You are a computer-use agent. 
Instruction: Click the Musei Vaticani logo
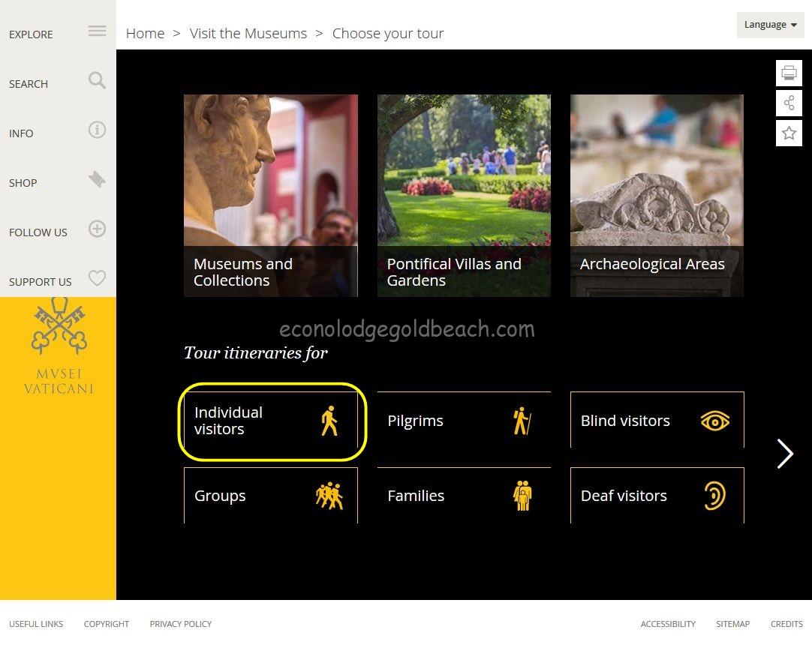pyautogui.click(x=58, y=346)
